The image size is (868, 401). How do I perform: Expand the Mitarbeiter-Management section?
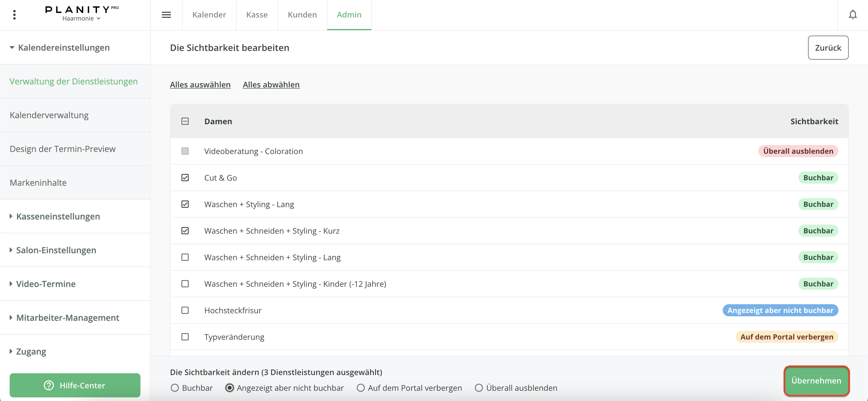(x=68, y=317)
